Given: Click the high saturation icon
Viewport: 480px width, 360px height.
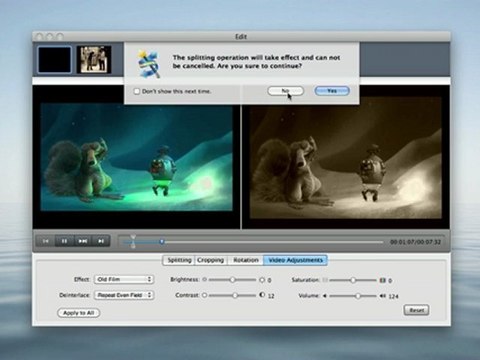Looking at the screenshot, I should [x=382, y=280].
